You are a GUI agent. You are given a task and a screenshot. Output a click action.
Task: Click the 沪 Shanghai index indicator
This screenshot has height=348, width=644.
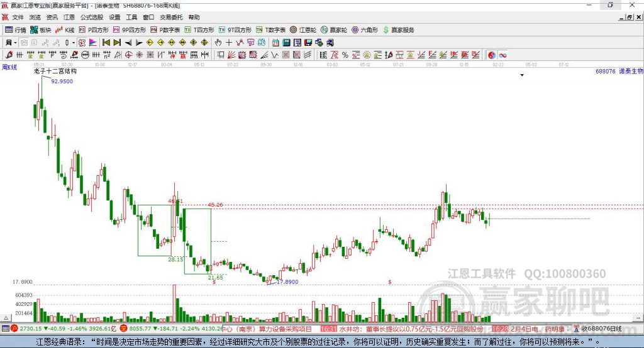point(14,329)
